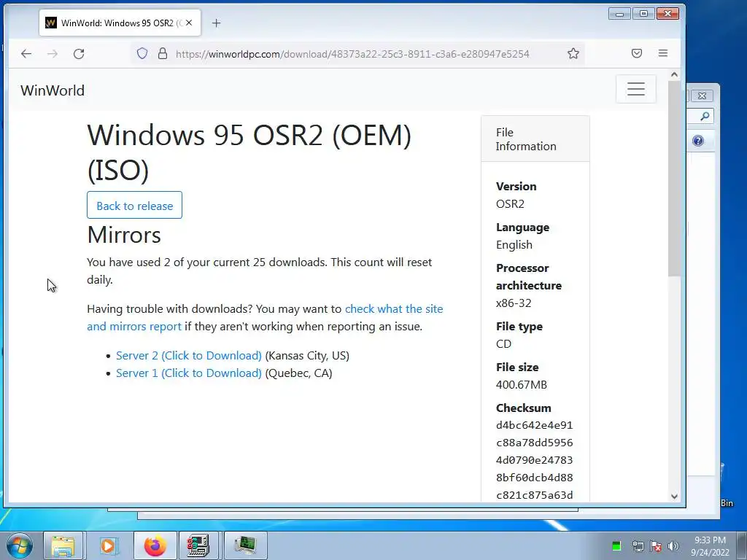Open the tracking protection shield icon
This screenshot has height=560, width=747.
click(142, 53)
